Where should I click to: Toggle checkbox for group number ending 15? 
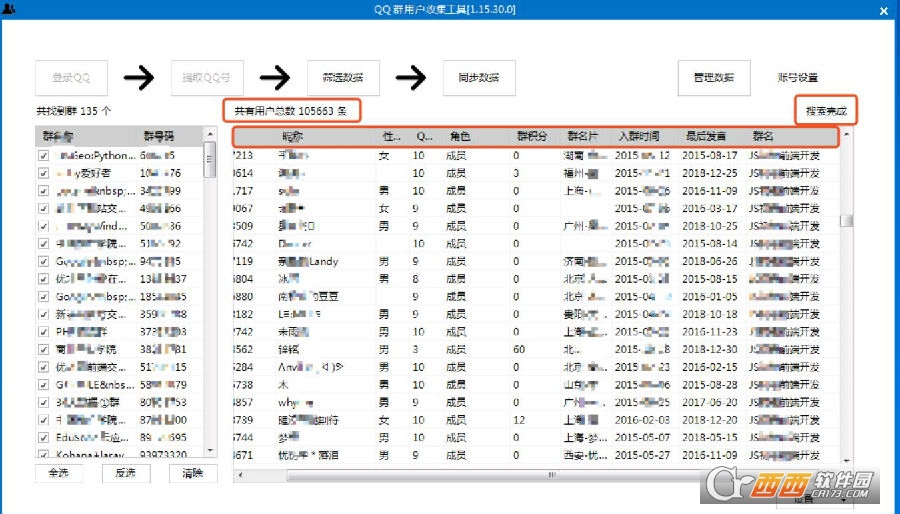pyautogui.click(x=44, y=367)
